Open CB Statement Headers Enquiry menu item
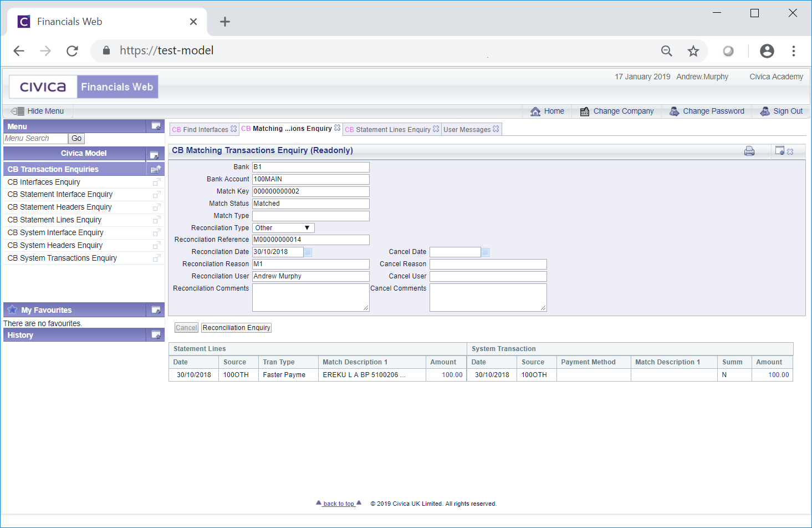 click(x=59, y=207)
